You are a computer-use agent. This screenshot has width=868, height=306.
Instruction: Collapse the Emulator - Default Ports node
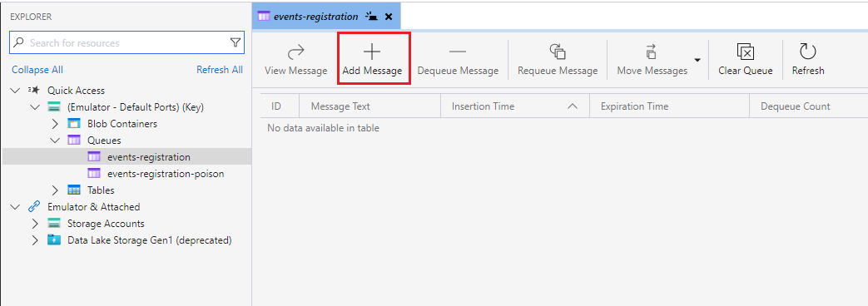coord(35,106)
